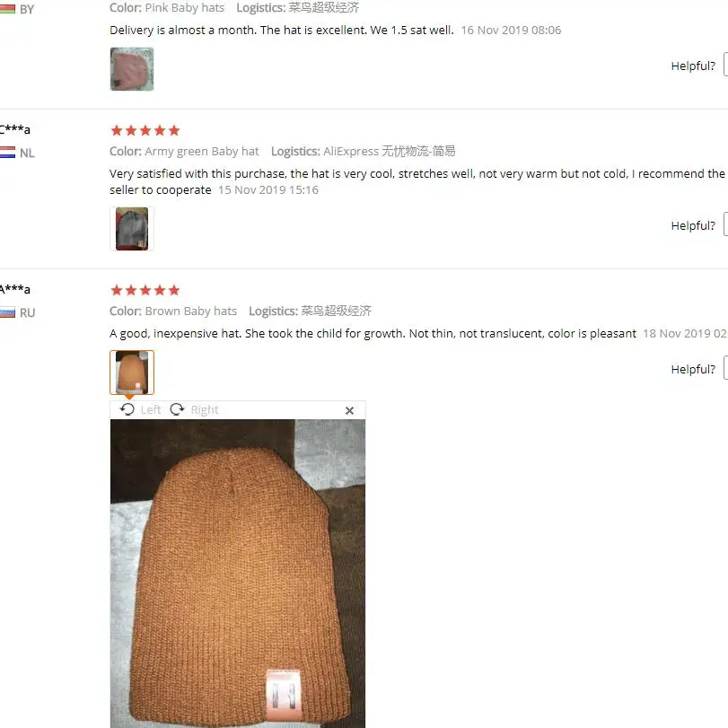Rotate the enlarged photo left

127,409
